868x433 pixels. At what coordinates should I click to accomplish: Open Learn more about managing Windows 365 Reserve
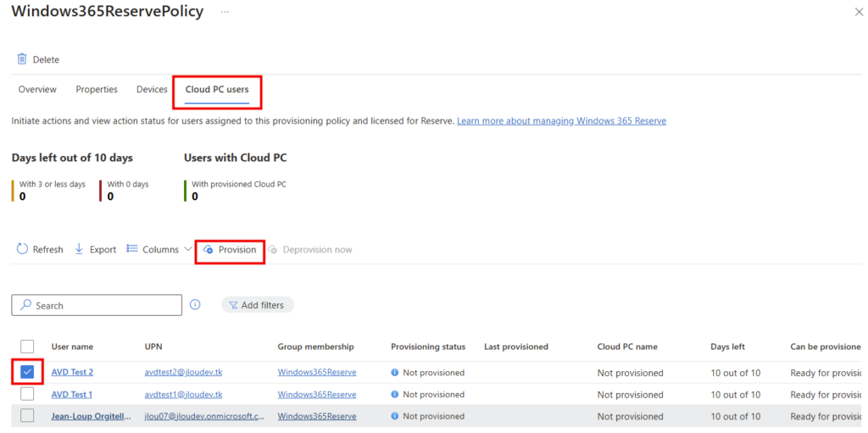[x=561, y=120]
